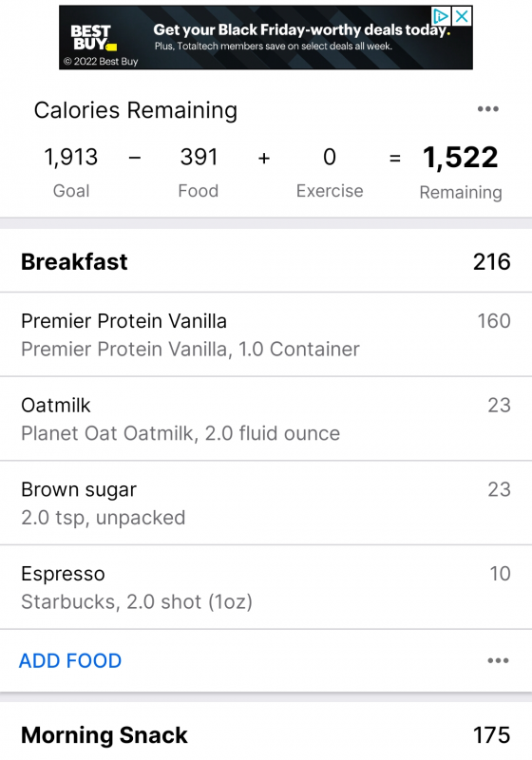Image resolution: width=532 pixels, height=760 pixels.
Task: Close the Best Buy ad banner
Action: 463,16
